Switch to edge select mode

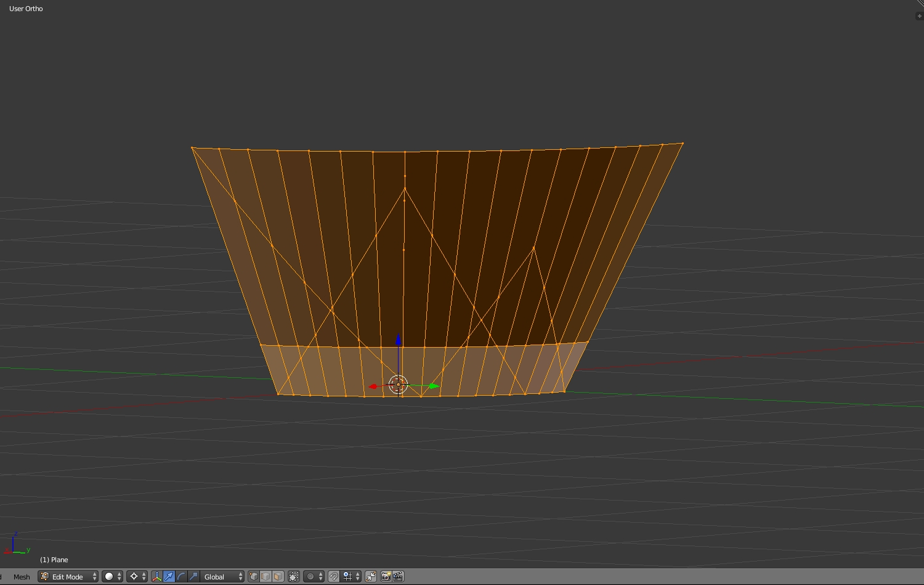tap(265, 576)
